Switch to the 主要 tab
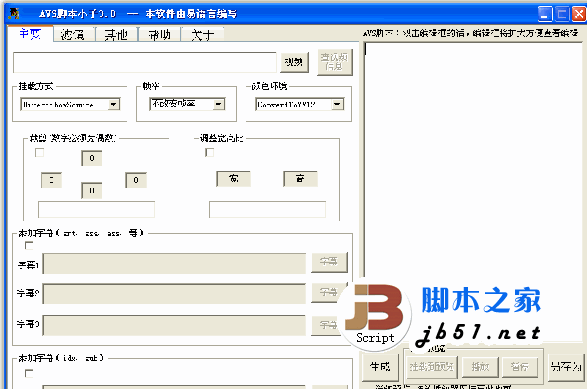587x389 pixels. pyautogui.click(x=30, y=34)
